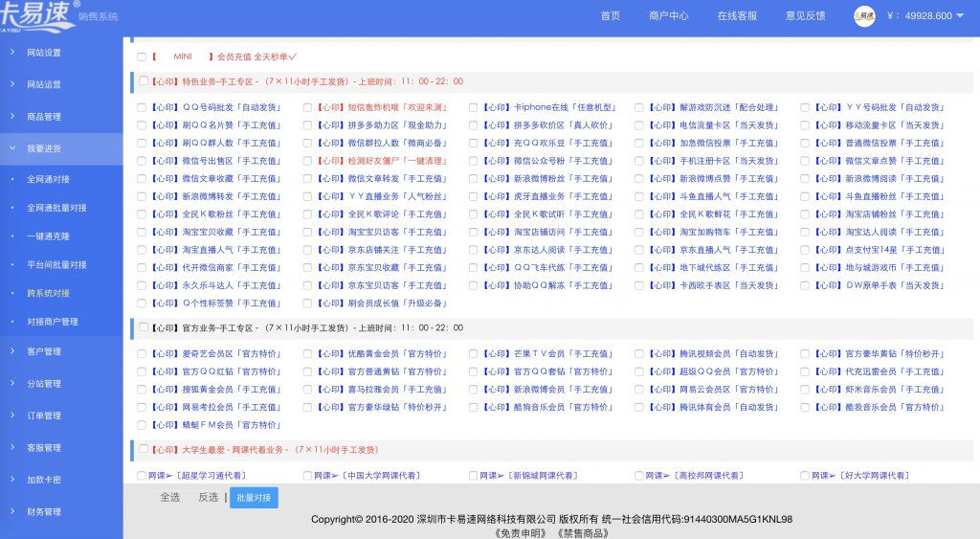Screen dimensions: 980x539
Task: Click the 全选 button
Action: [x=170, y=497]
